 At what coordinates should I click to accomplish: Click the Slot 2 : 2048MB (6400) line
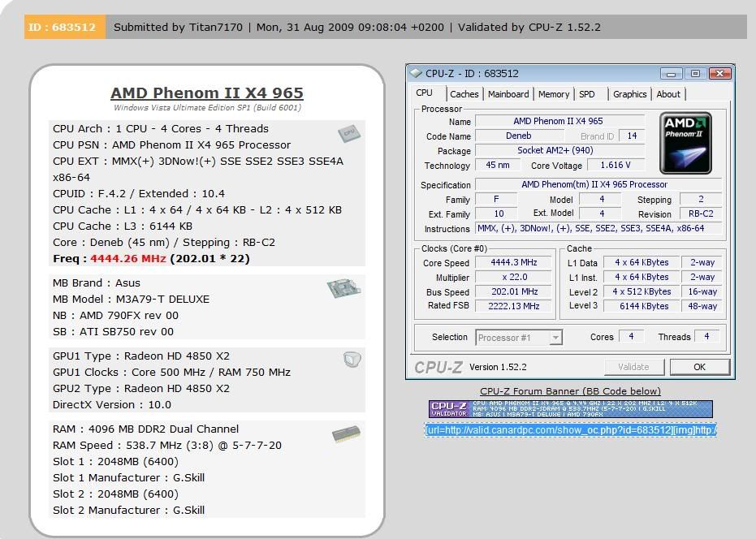pos(115,494)
